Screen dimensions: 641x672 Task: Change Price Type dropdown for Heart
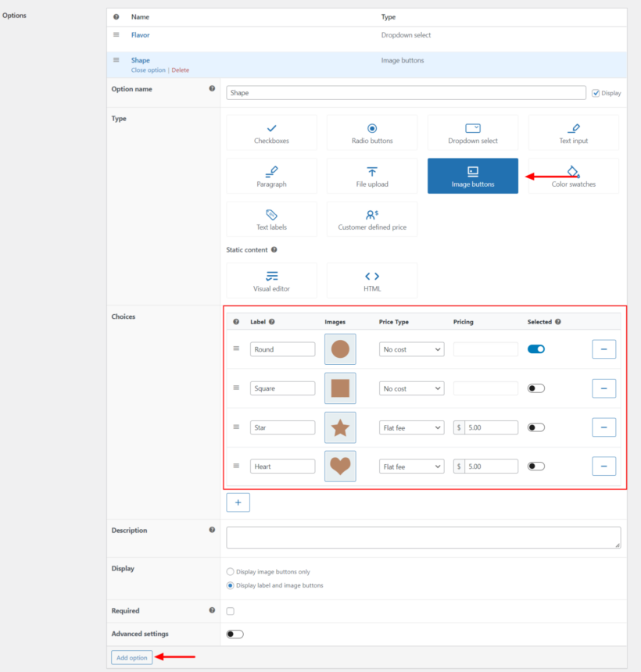pos(411,466)
